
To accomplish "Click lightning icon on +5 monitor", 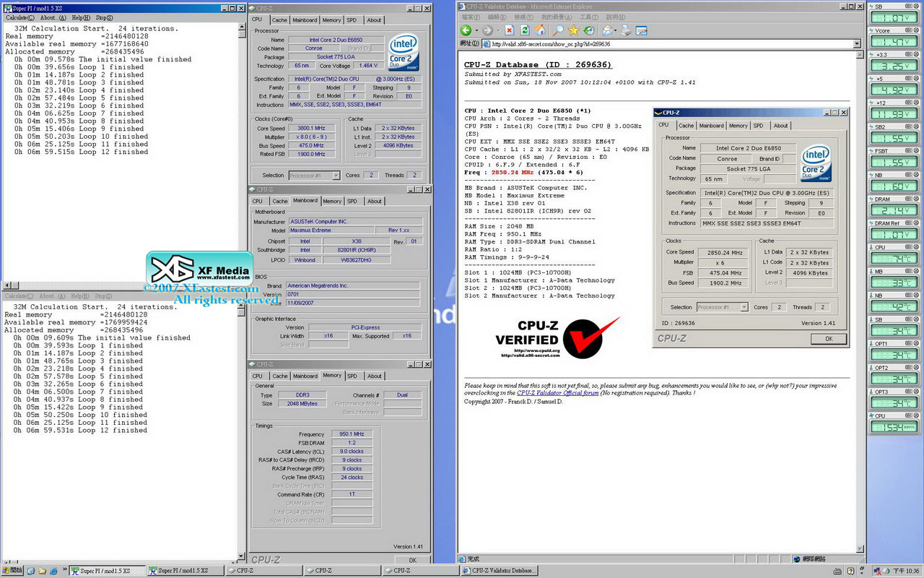I will pos(871,79).
